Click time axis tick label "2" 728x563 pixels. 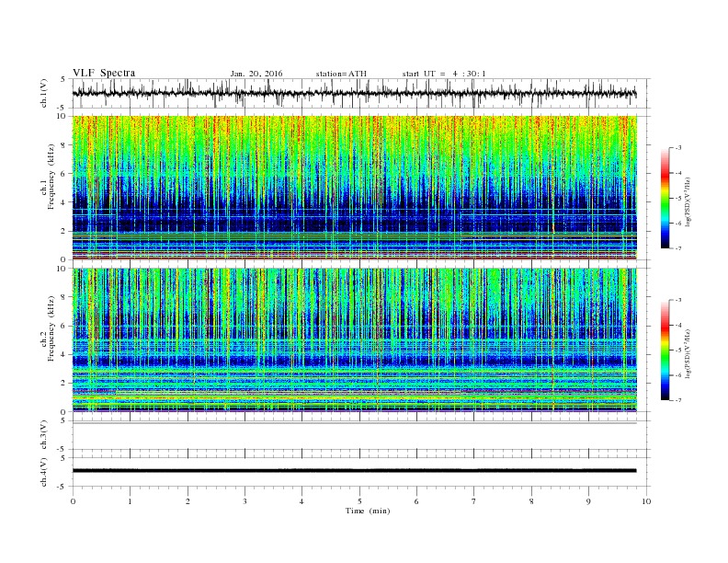[x=188, y=501]
